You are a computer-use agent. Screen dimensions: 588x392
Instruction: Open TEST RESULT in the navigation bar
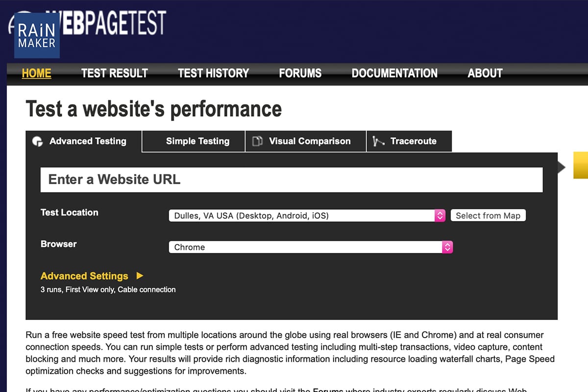(114, 73)
